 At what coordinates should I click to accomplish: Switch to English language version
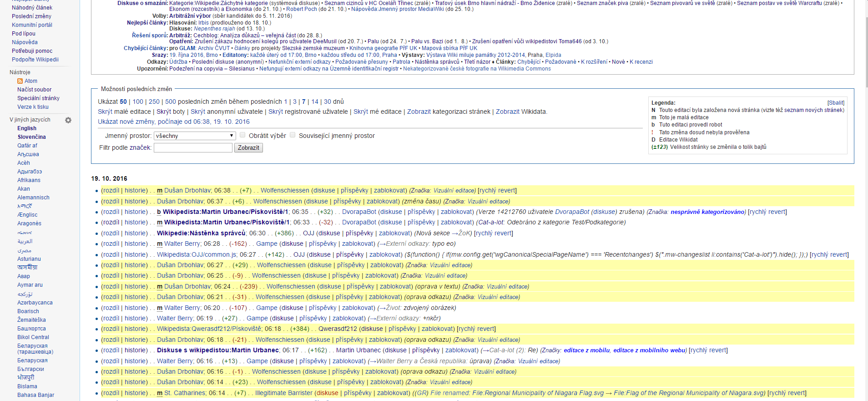point(27,128)
